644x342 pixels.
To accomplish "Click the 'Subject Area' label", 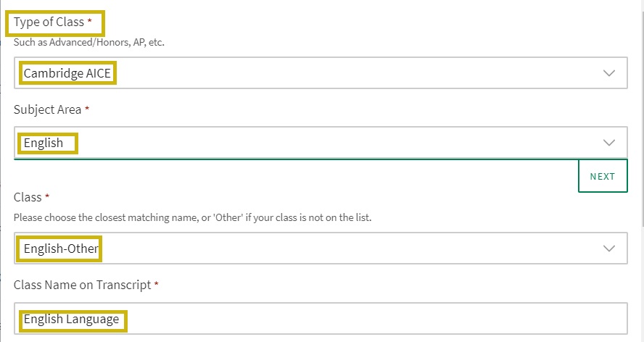I will (47, 110).
